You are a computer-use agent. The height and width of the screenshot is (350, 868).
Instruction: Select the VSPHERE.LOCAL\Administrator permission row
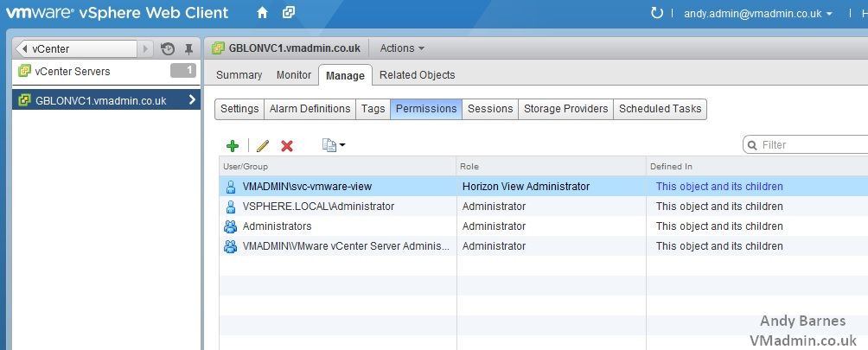[x=544, y=207]
